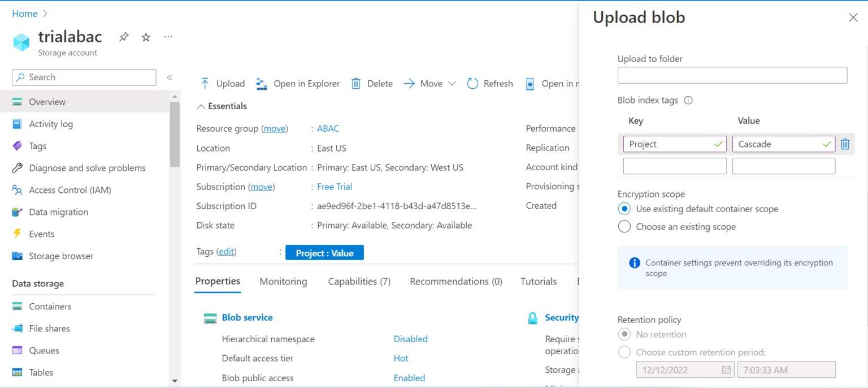
Task: Choose an existing encryption scope option
Action: click(x=624, y=226)
